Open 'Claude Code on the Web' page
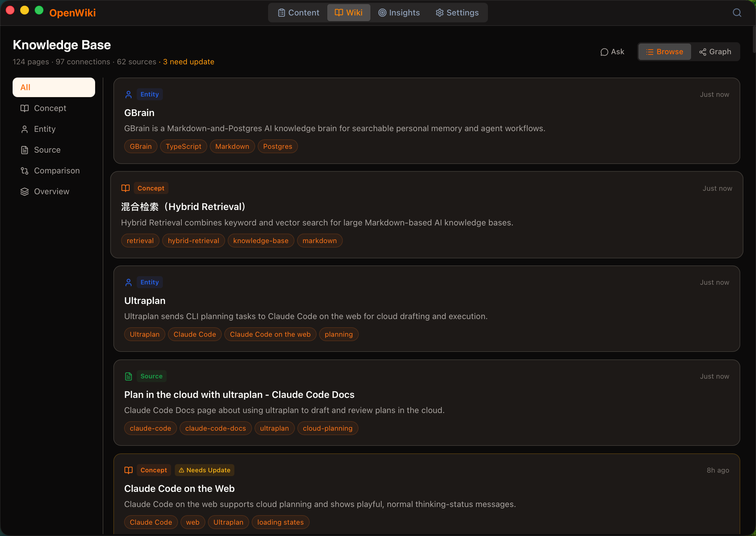Screen dimensions: 756x536 click(x=179, y=489)
